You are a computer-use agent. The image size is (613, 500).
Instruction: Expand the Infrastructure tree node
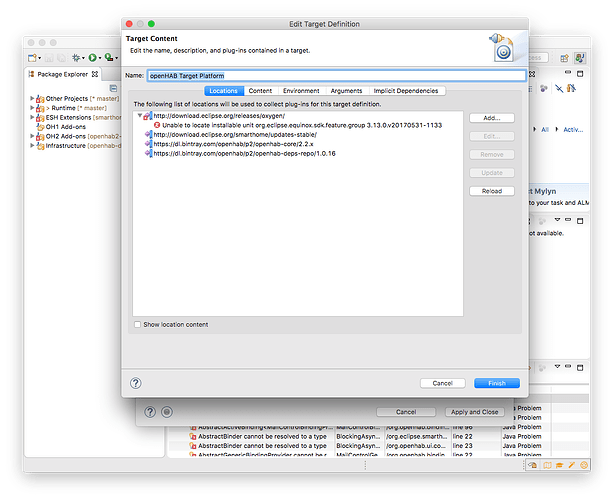[32, 145]
